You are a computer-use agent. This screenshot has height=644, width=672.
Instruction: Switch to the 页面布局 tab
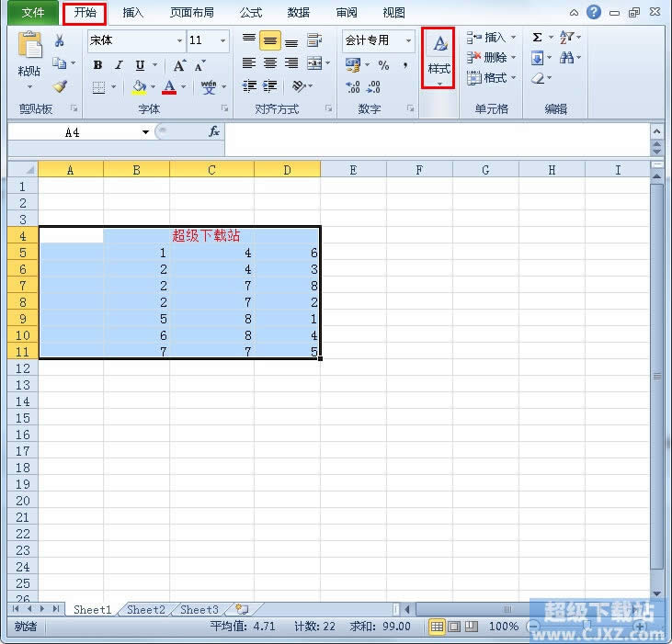pos(191,13)
